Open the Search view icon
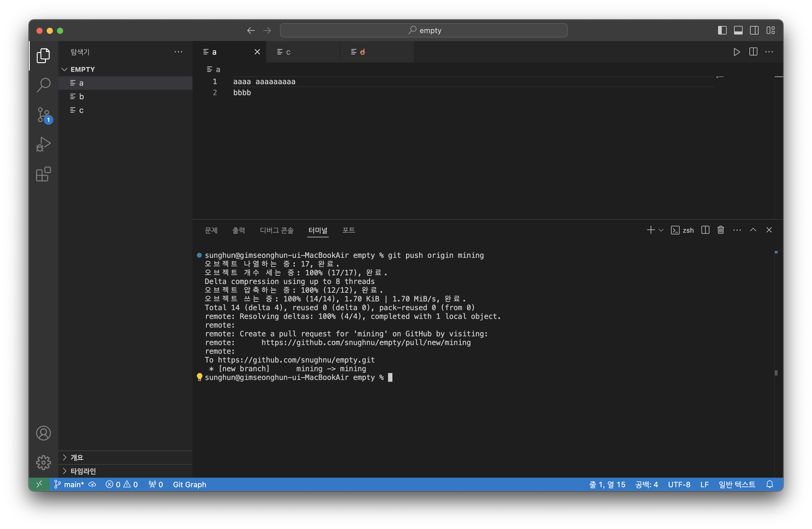The width and height of the screenshot is (812, 529). pos(43,85)
